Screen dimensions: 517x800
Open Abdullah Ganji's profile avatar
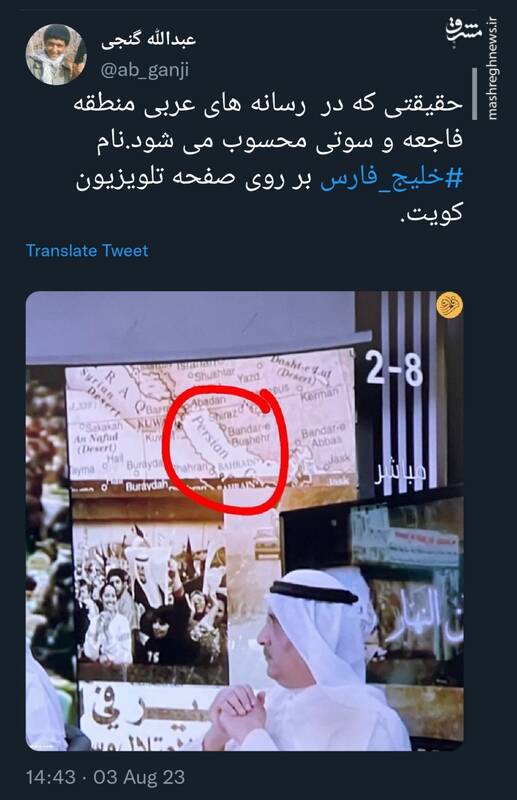[56, 54]
